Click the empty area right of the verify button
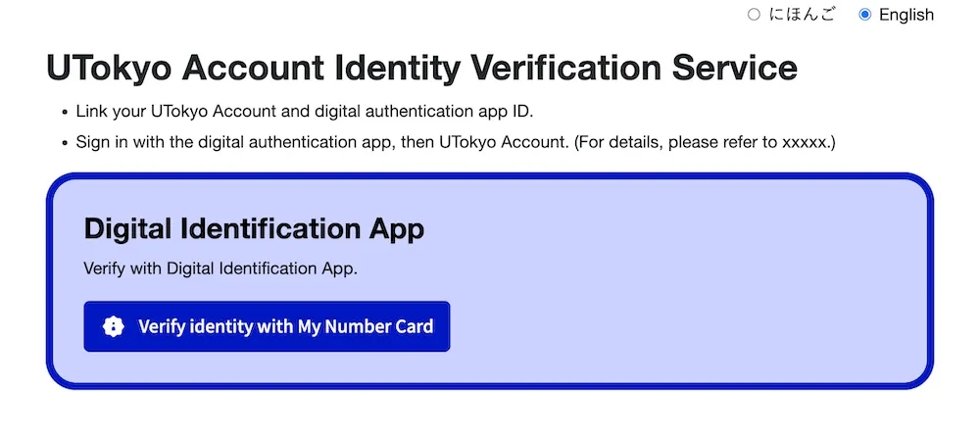 pos(686,326)
